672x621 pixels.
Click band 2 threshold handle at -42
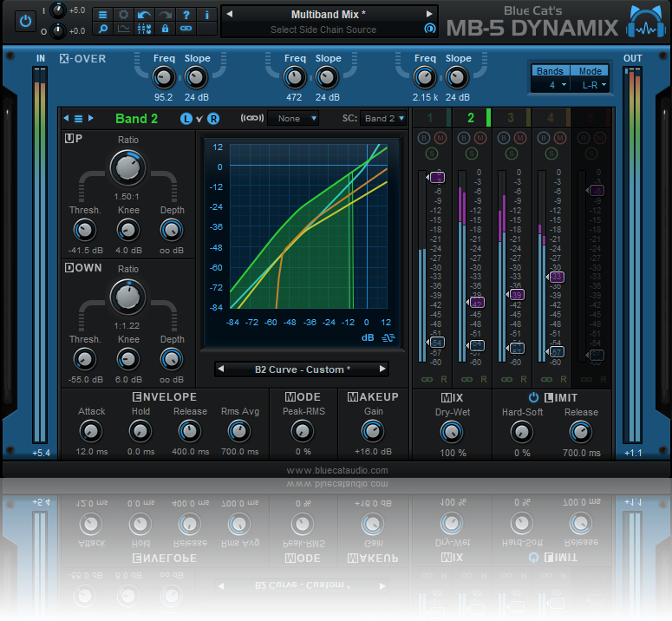(475, 303)
